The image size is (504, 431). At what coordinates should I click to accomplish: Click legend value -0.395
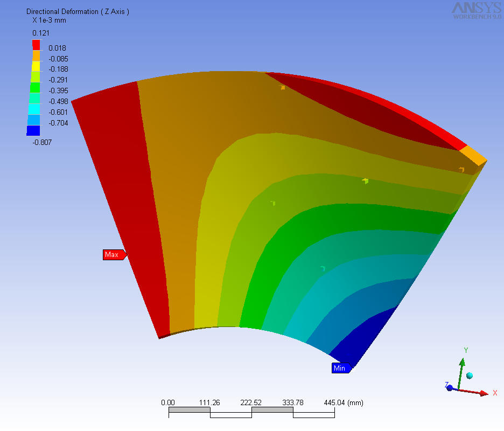click(x=58, y=91)
